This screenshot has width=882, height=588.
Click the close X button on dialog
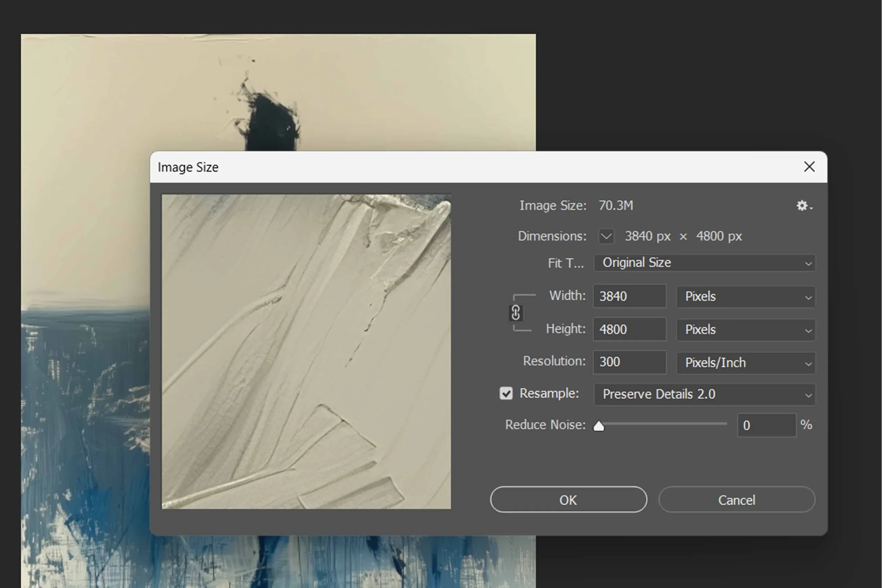point(809,167)
